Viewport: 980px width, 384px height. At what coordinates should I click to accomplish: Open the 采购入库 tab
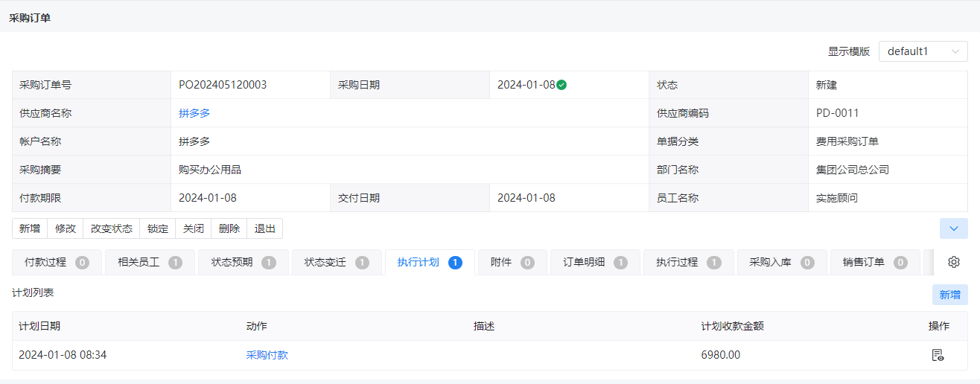782,262
